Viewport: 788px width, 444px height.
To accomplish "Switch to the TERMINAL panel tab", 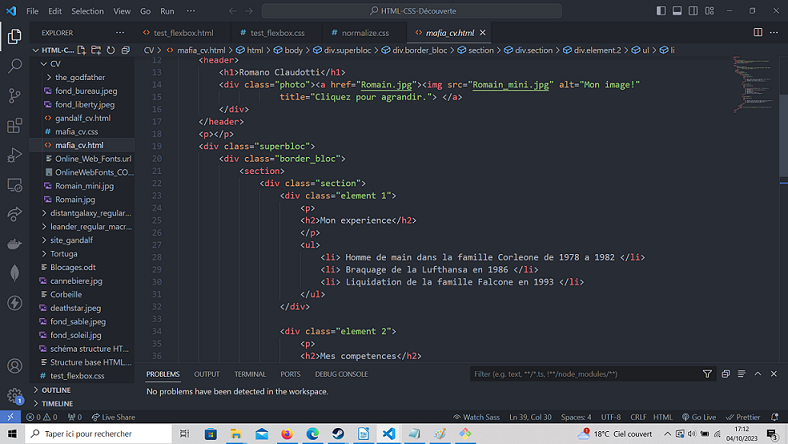I will click(x=250, y=374).
